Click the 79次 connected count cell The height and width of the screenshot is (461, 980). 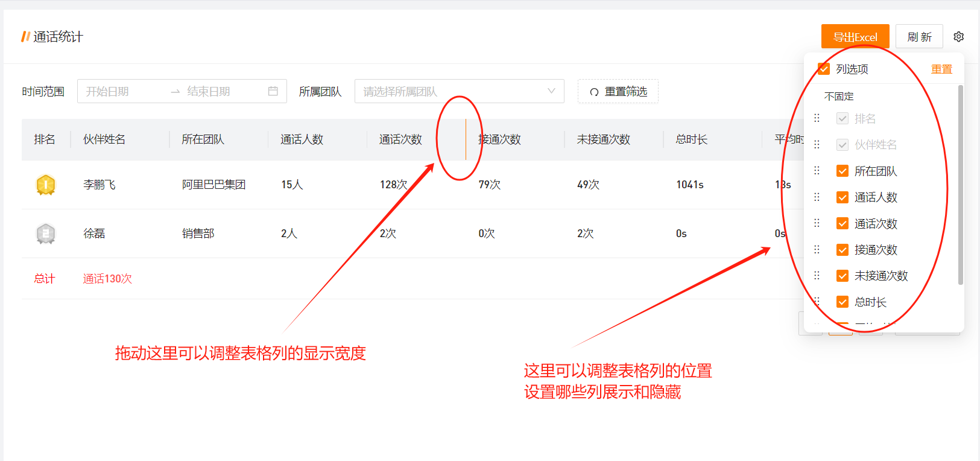click(x=490, y=185)
